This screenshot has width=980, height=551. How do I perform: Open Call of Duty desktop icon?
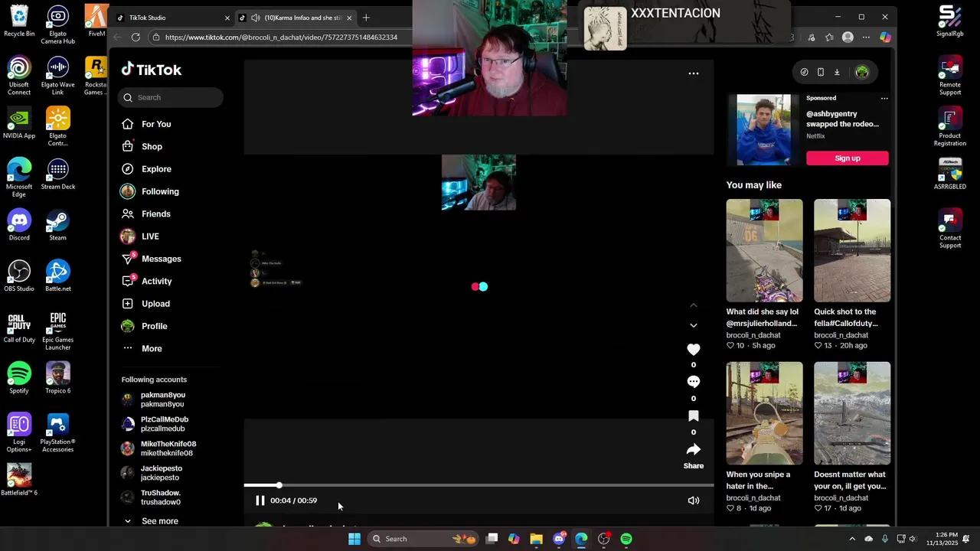pyautogui.click(x=19, y=328)
